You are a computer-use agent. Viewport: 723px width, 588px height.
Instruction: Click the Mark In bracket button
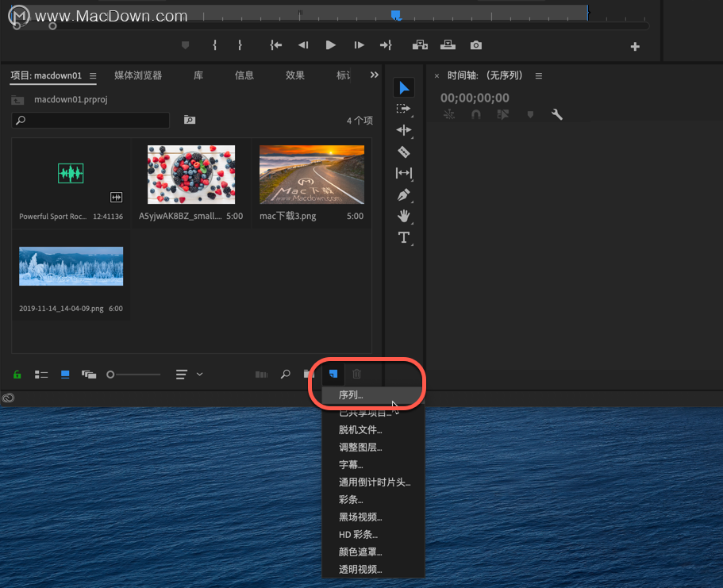(x=215, y=45)
